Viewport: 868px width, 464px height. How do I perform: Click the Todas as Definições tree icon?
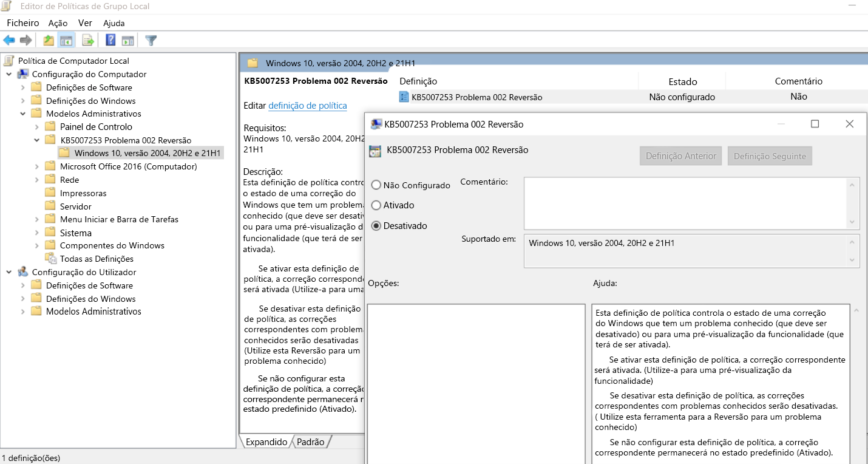click(51, 259)
